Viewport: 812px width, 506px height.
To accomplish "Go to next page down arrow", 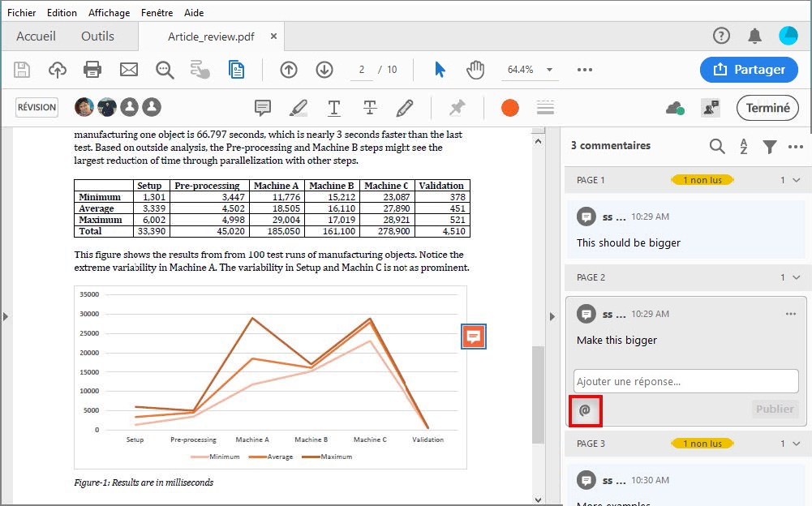I will [x=324, y=70].
